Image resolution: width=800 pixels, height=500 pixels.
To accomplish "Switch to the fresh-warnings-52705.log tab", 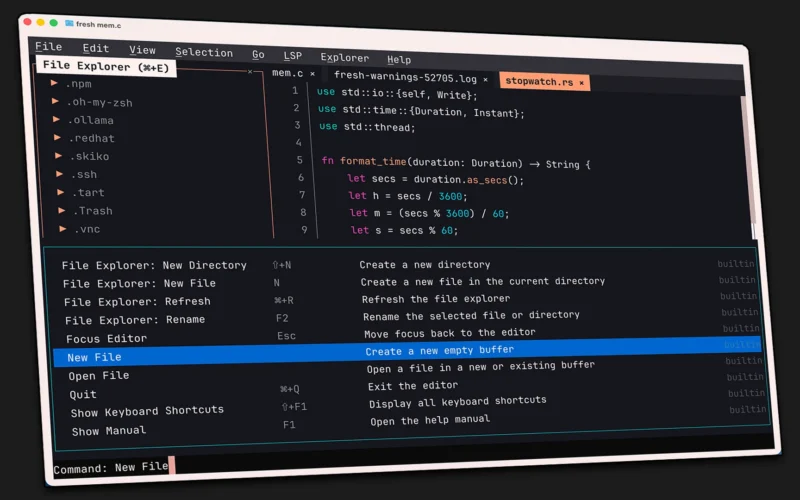I will coord(406,76).
